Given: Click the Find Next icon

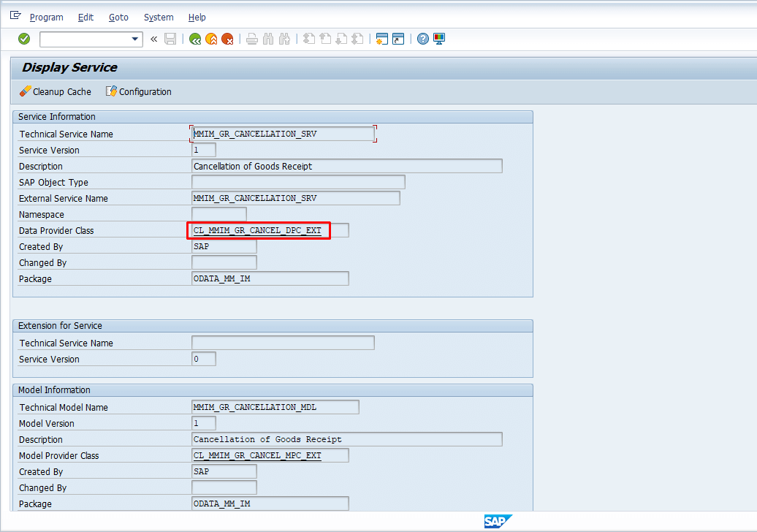Looking at the screenshot, I should click(x=284, y=39).
